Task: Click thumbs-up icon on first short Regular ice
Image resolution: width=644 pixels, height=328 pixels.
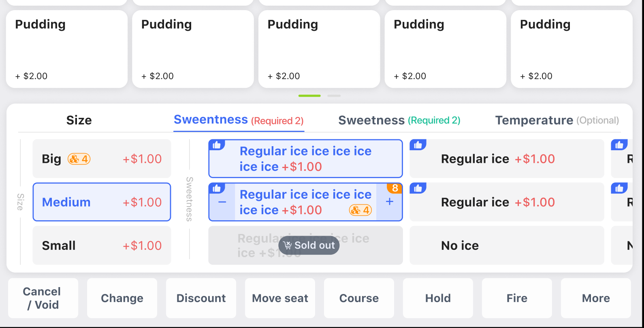Action: 418,145
